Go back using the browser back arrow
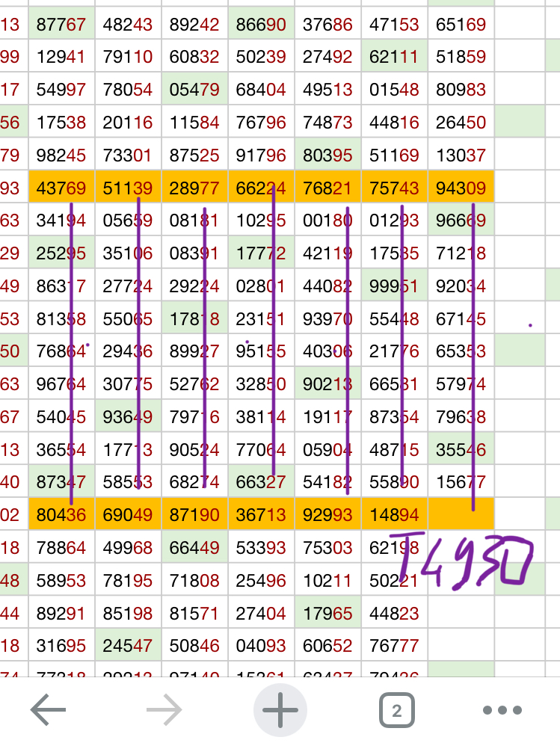This screenshot has width=560, height=743. pyautogui.click(x=49, y=710)
